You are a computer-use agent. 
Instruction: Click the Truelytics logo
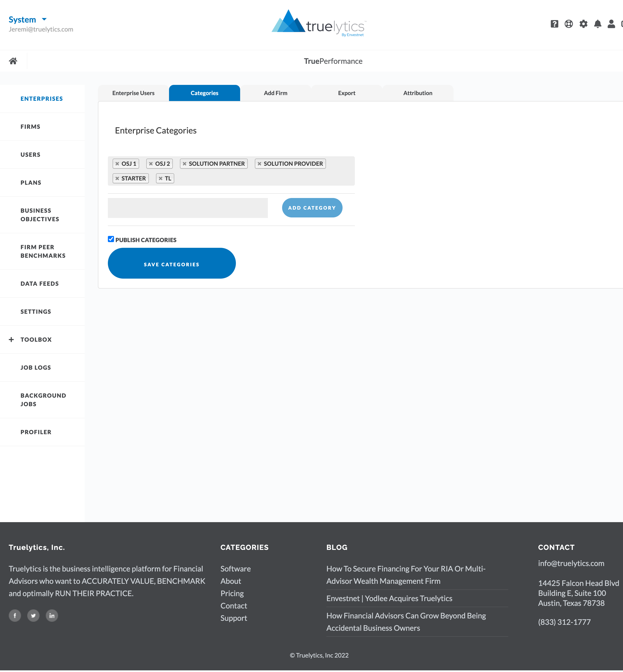click(319, 23)
